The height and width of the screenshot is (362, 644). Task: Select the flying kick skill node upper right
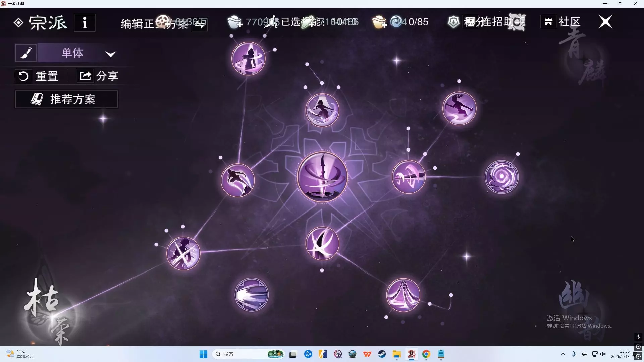pos(459,108)
